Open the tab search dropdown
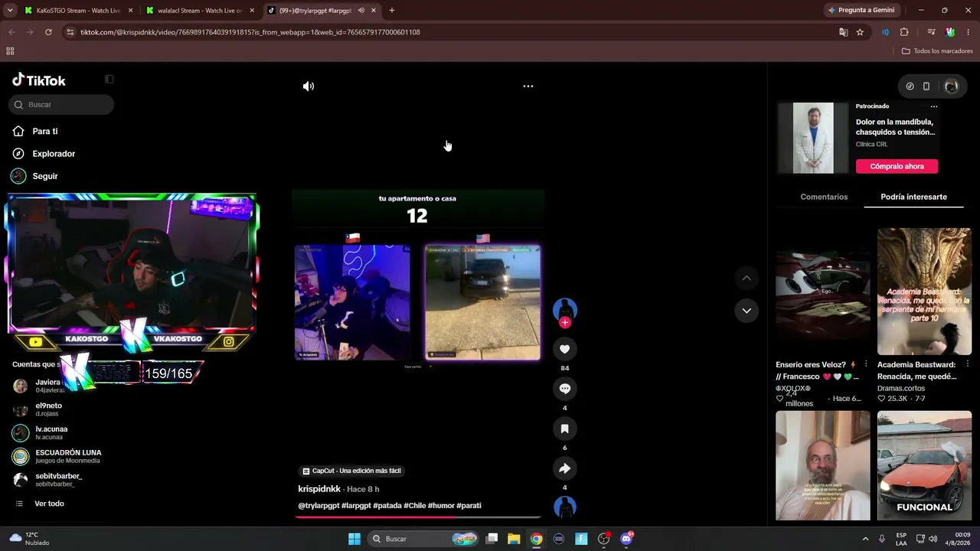Viewport: 980px width, 551px height. [x=10, y=11]
